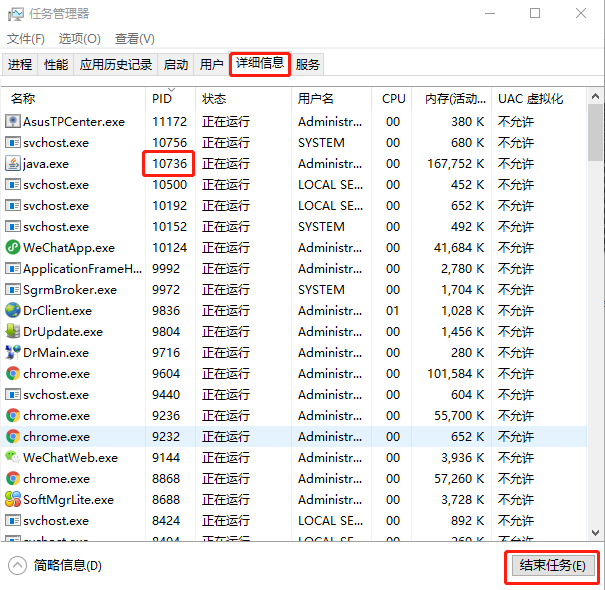Click the scrollbar up arrow
This screenshot has width=605, height=590.
pyautogui.click(x=595, y=96)
